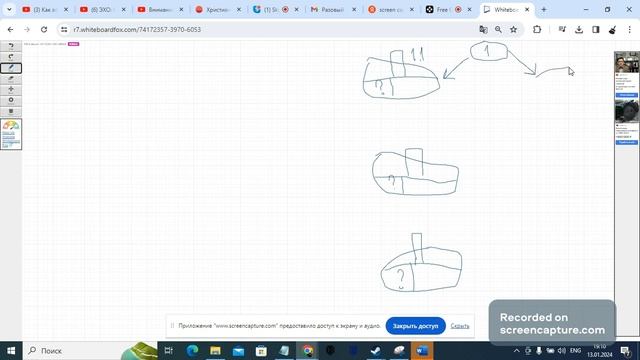640x360 pixels.
Task: Go back in browser history
Action: click(x=11, y=29)
